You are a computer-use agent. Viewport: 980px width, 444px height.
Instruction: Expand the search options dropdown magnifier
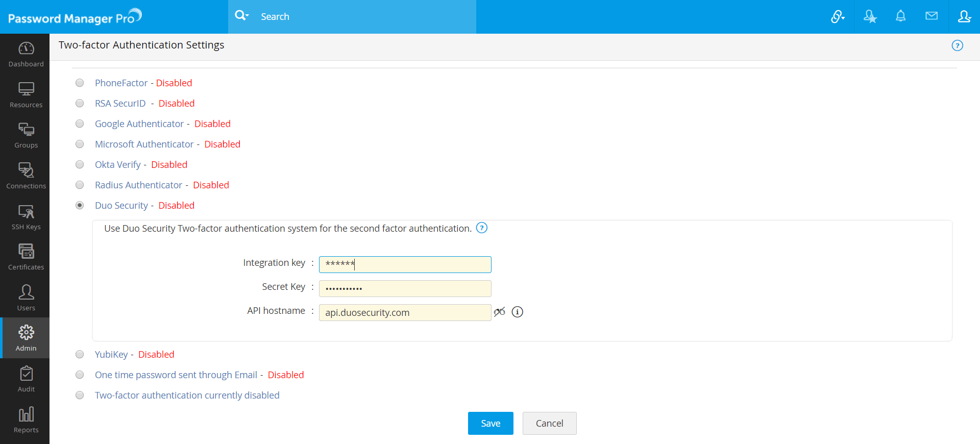(241, 16)
